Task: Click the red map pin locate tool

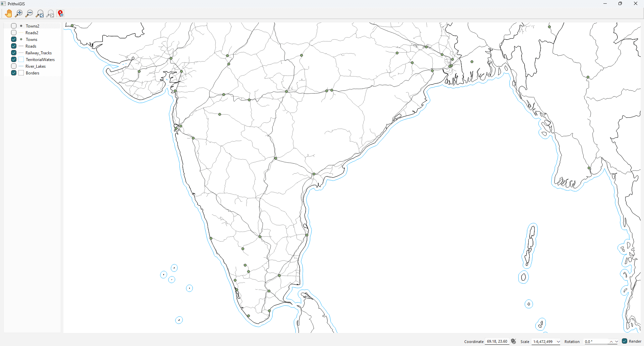Action: coord(61,13)
